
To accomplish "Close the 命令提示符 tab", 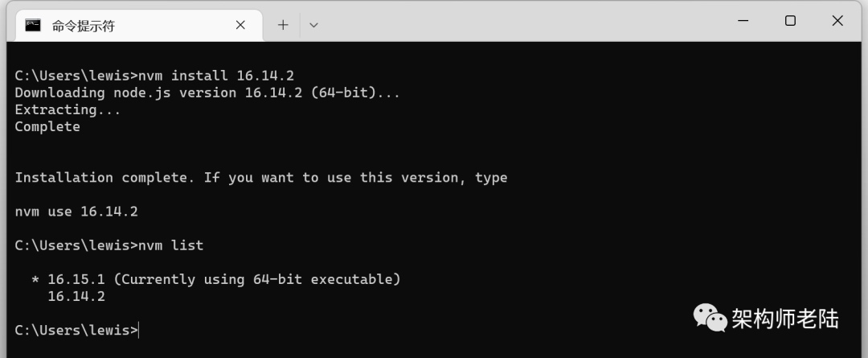I will [x=240, y=25].
